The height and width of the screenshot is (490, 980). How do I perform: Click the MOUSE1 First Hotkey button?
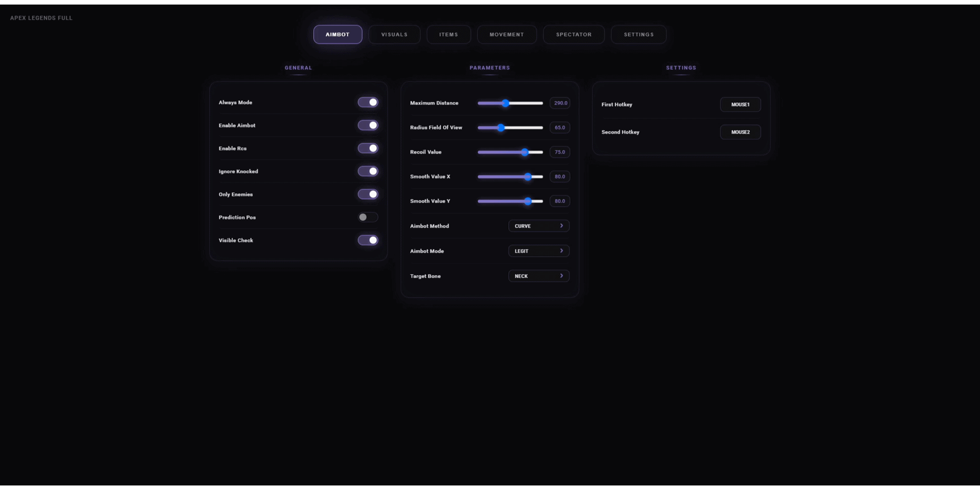pos(740,104)
